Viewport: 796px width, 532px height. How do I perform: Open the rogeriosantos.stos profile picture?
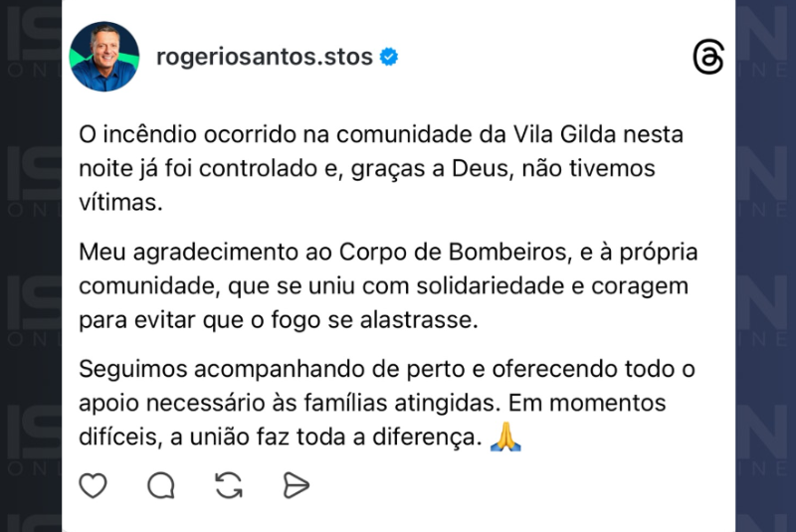pos(104,57)
